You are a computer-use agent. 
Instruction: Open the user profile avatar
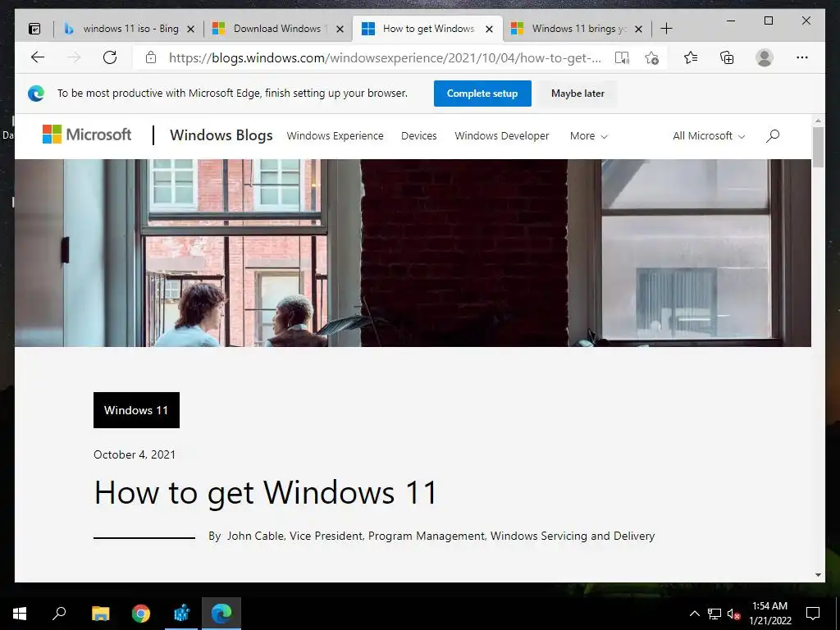(x=765, y=57)
